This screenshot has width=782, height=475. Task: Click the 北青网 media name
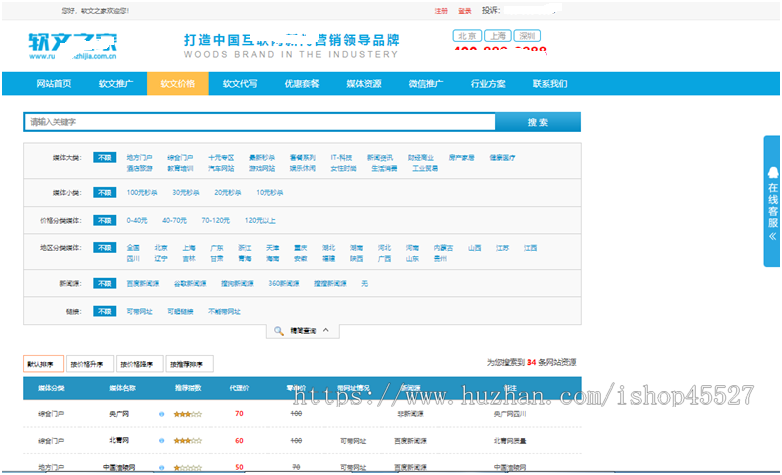pyautogui.click(x=119, y=441)
